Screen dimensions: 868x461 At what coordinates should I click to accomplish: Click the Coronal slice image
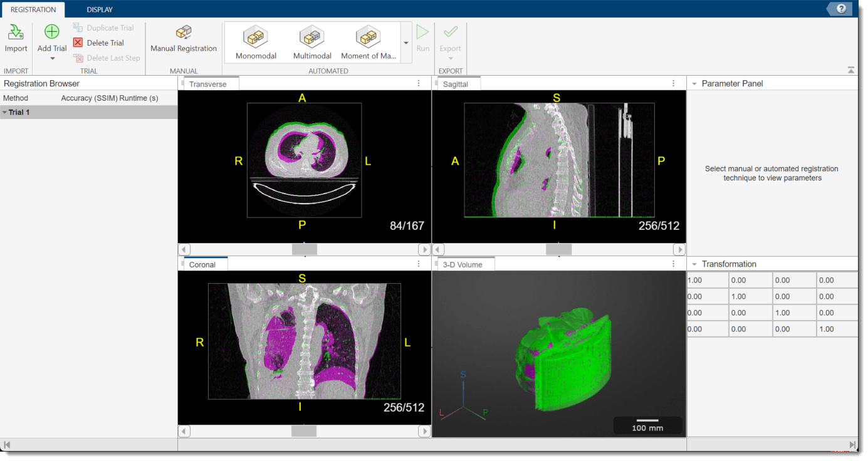[304, 341]
